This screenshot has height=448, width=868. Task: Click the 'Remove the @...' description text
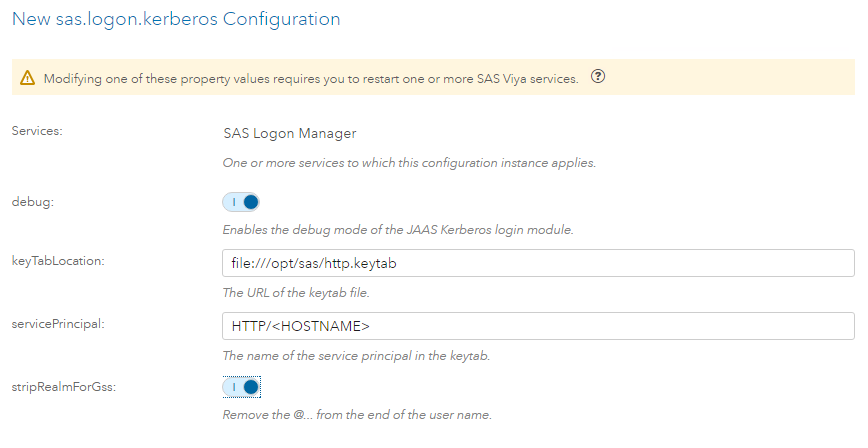coord(357,415)
